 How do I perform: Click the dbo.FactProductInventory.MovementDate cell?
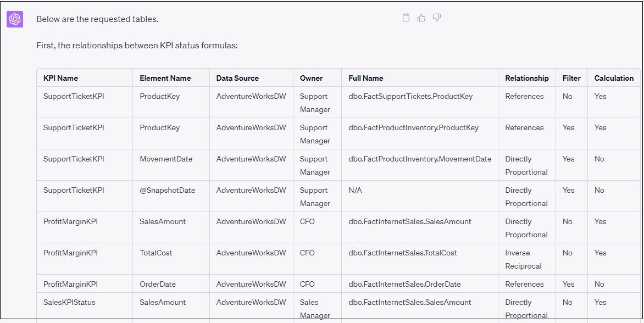pyautogui.click(x=419, y=159)
